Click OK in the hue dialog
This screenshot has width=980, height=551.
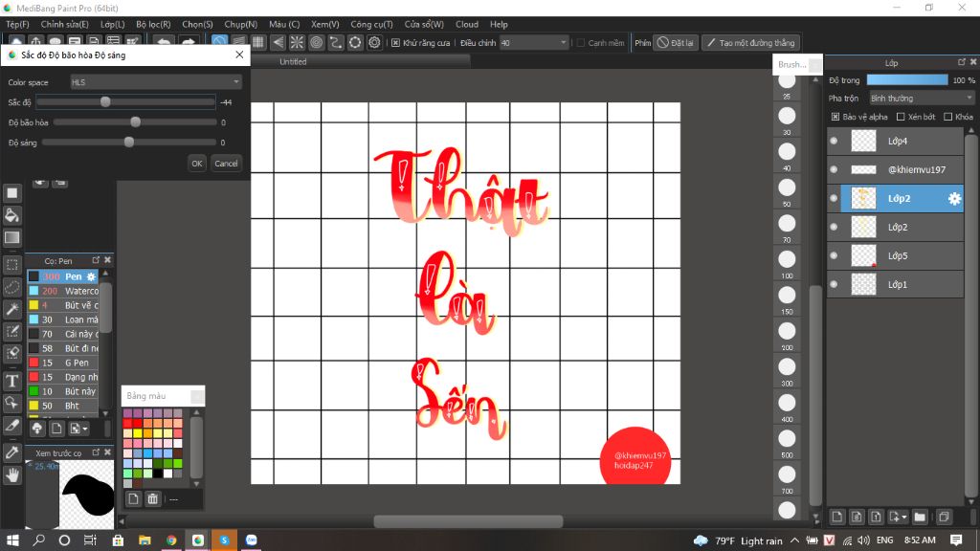point(197,164)
